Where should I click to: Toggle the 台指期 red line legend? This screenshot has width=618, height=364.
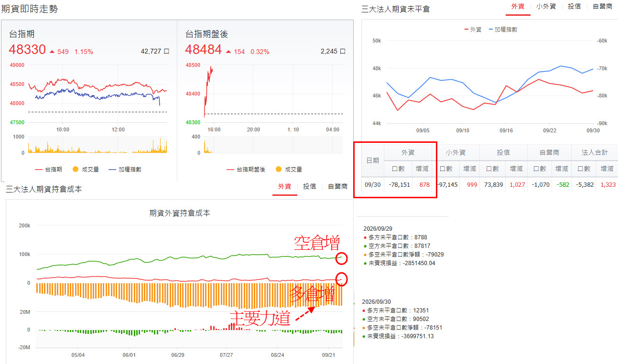coord(49,169)
